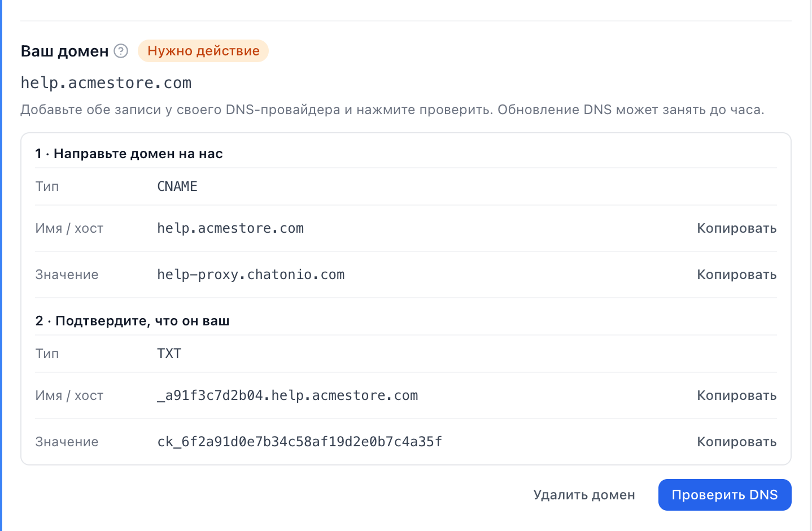Viewport: 812px width, 531px height.
Task: Click the TXT type value
Action: 169,354
